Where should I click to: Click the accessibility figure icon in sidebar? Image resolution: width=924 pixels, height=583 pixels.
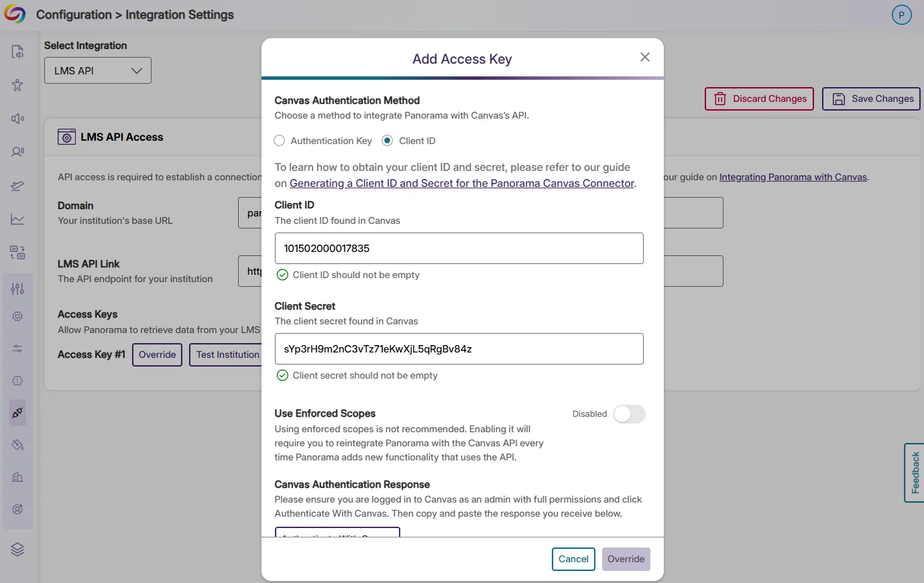17,85
